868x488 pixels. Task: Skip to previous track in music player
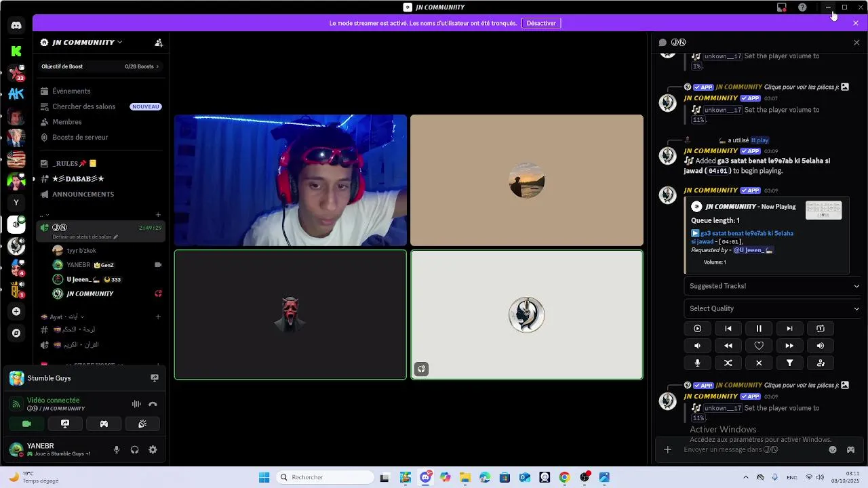point(728,329)
